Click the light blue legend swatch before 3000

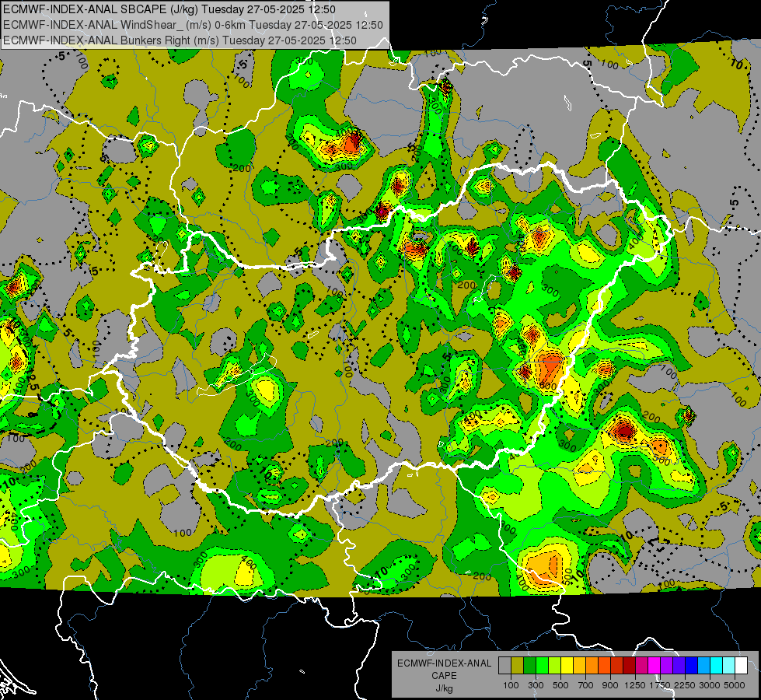click(x=703, y=666)
